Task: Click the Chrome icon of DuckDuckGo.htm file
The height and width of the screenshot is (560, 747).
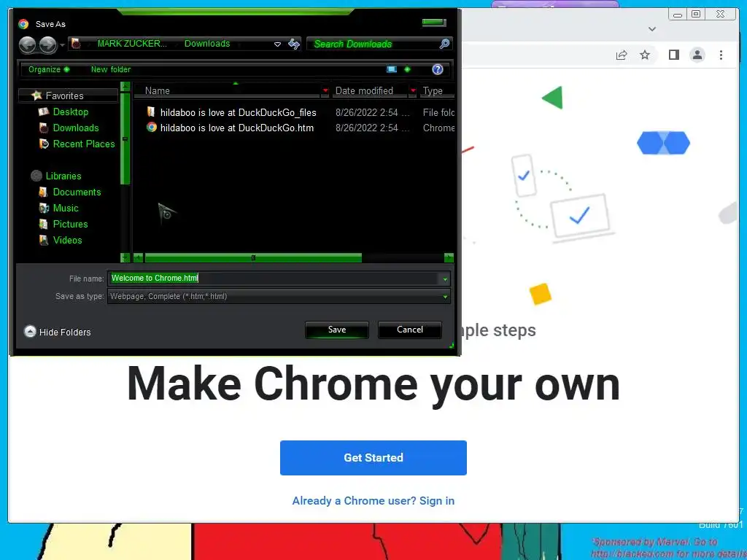Action: (x=152, y=127)
